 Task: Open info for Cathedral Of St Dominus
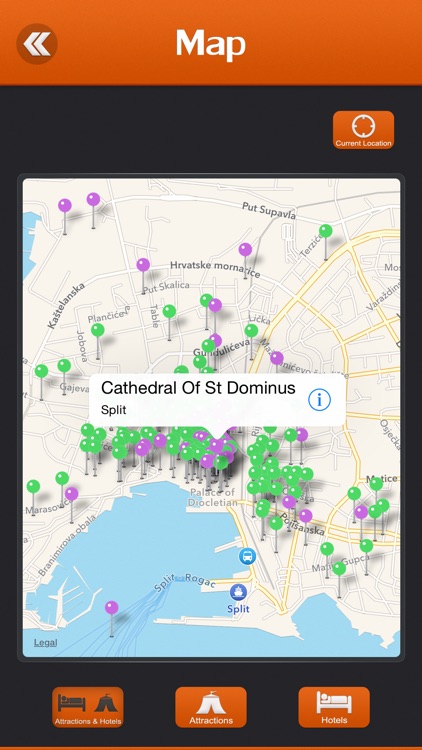coord(319,399)
